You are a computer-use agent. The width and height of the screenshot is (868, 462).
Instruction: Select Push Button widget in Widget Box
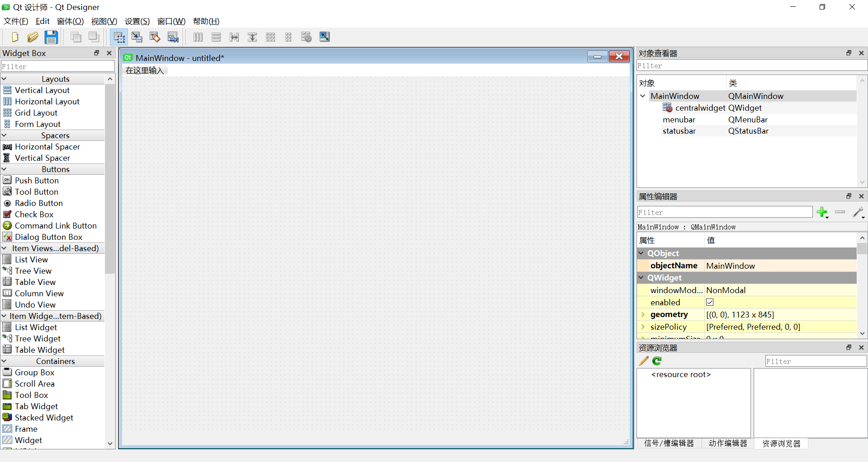pyautogui.click(x=37, y=180)
